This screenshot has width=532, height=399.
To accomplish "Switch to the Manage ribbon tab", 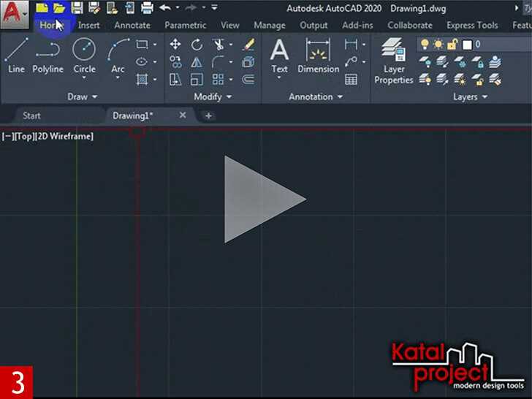I will pyautogui.click(x=270, y=26).
